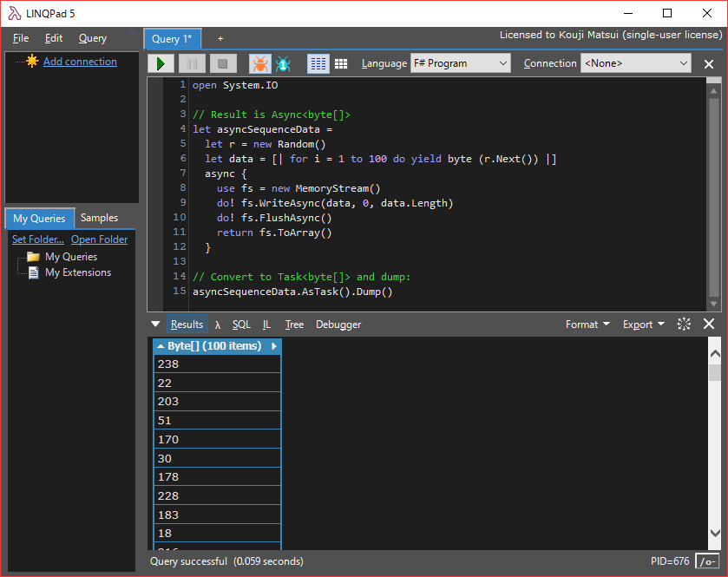Click results cell containing 170

coord(217,439)
